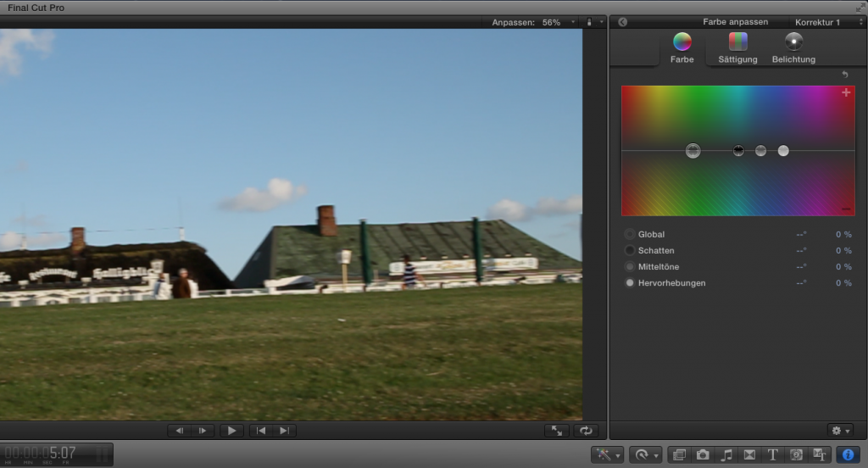Screen dimensions: 868x468
Task: Open the Korrektur 1 popup menu
Action: coord(828,22)
